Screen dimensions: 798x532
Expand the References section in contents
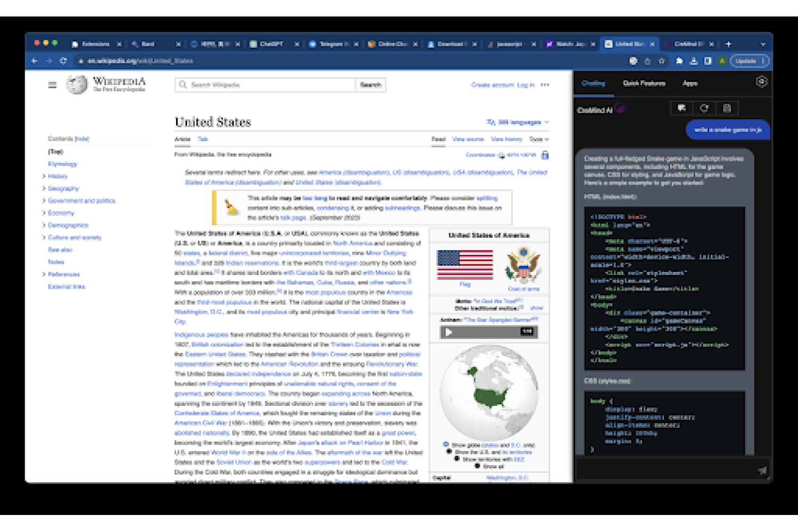(x=44, y=275)
